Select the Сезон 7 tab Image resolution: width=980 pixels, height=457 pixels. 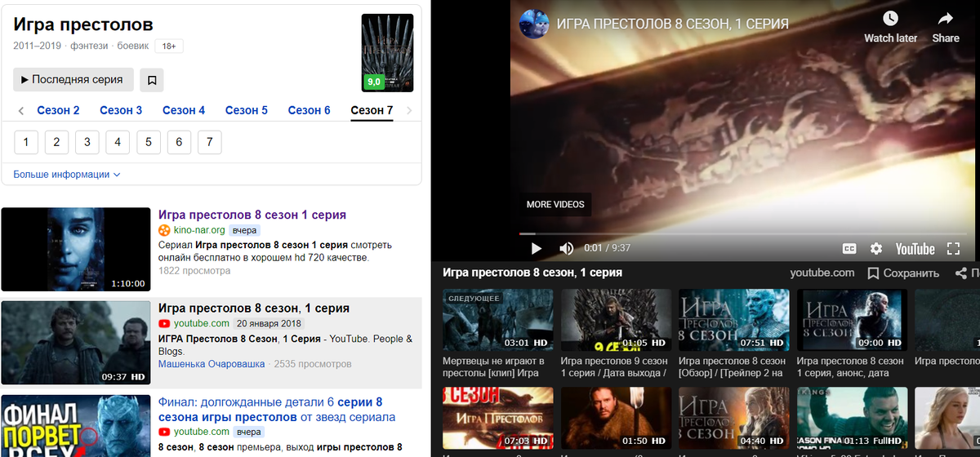point(372,110)
